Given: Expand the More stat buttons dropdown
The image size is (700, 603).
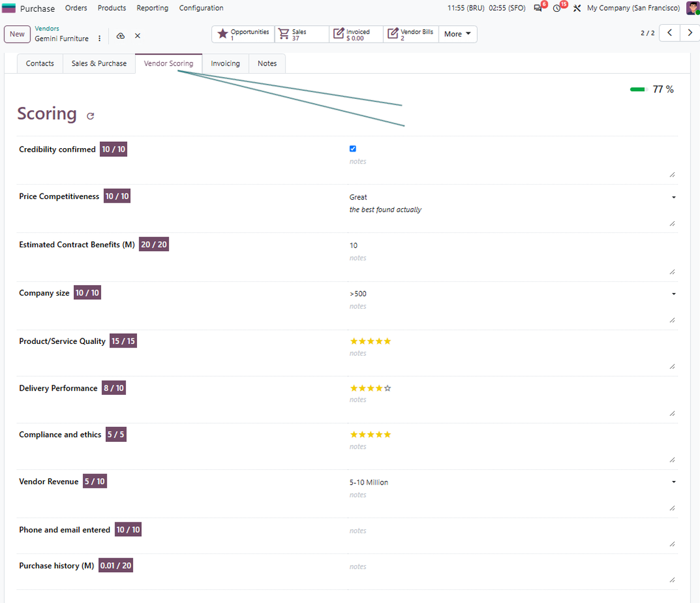Looking at the screenshot, I should point(458,34).
